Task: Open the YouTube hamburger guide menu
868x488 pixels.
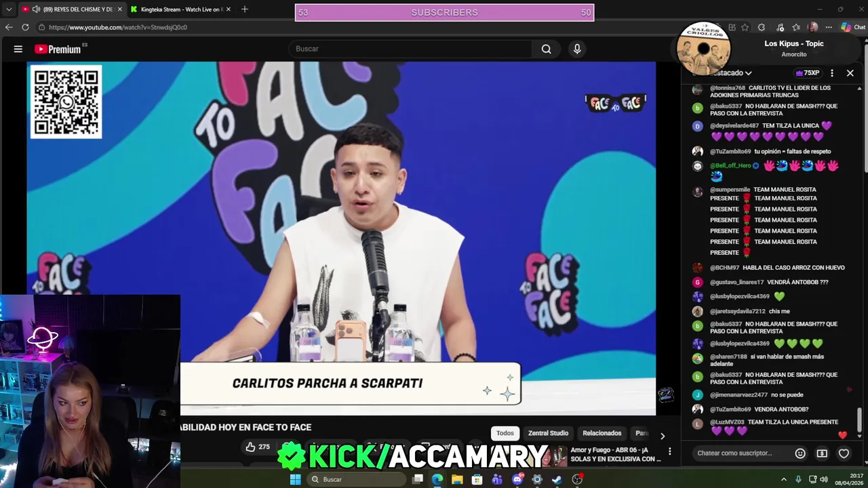Action: tap(18, 49)
